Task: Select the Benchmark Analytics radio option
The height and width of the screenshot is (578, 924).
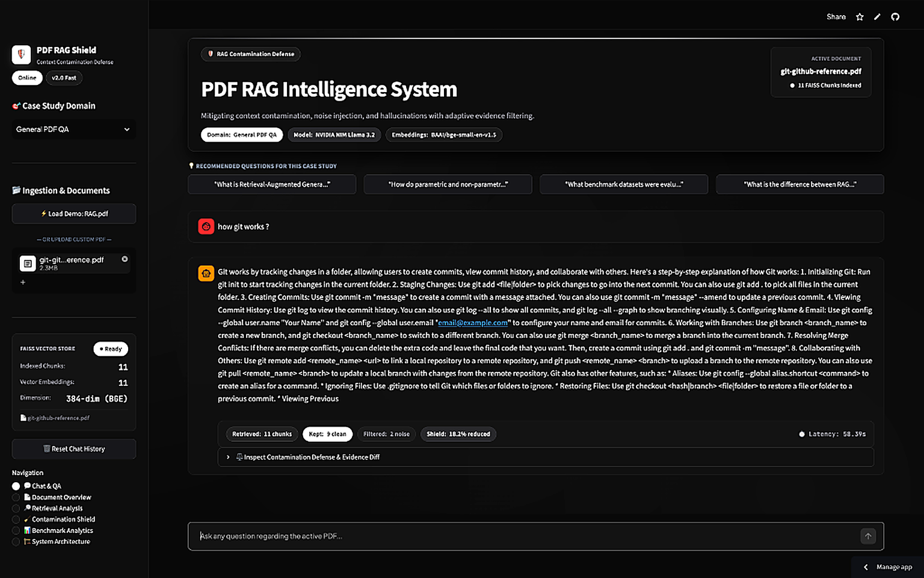Action: coord(53,530)
